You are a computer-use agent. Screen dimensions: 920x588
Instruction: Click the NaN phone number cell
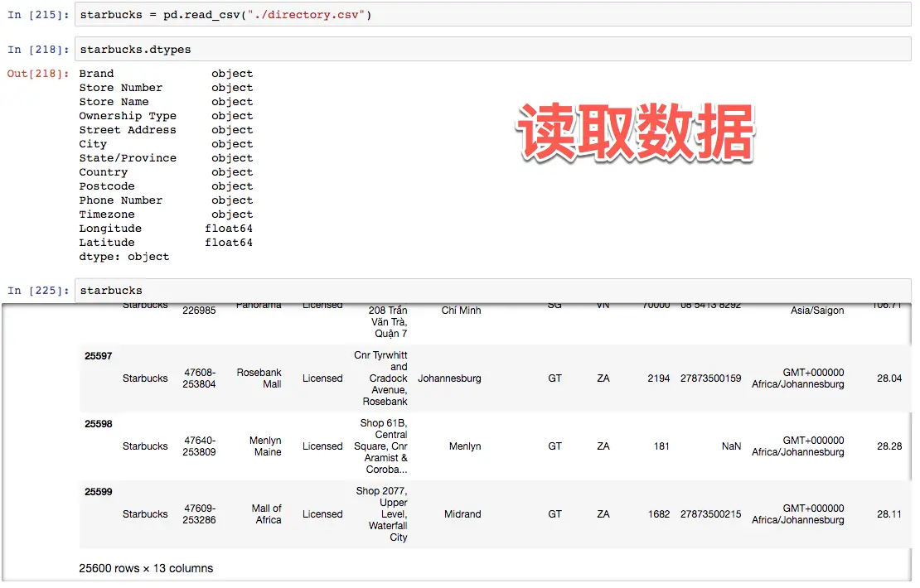coord(731,446)
